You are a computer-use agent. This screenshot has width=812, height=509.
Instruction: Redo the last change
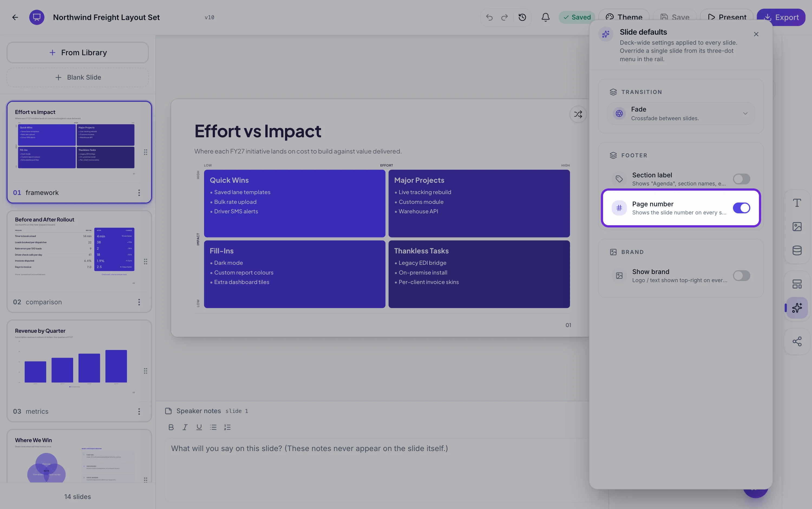pos(505,17)
